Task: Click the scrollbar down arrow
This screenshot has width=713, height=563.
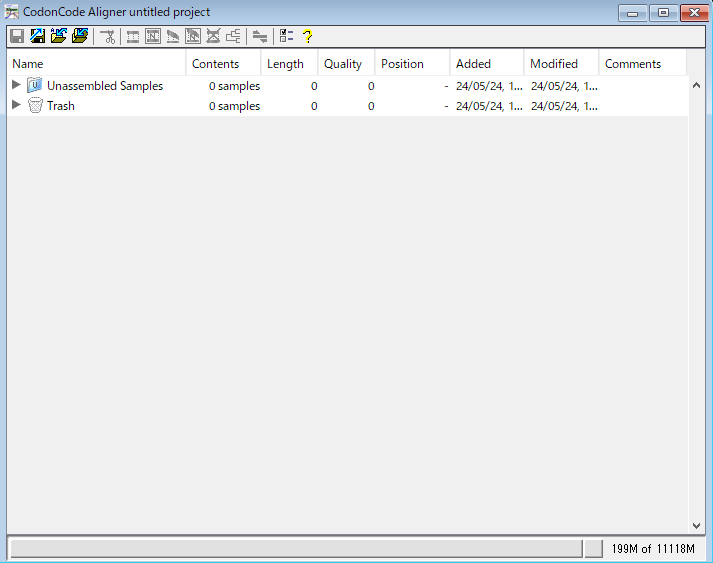Action: click(696, 526)
